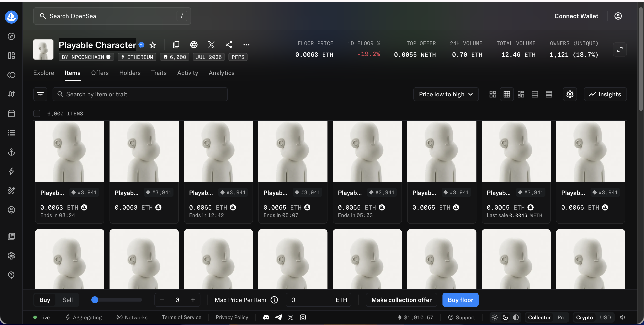Open the compass Discover icon in sidebar
The width and height of the screenshot is (644, 325).
pos(11,36)
